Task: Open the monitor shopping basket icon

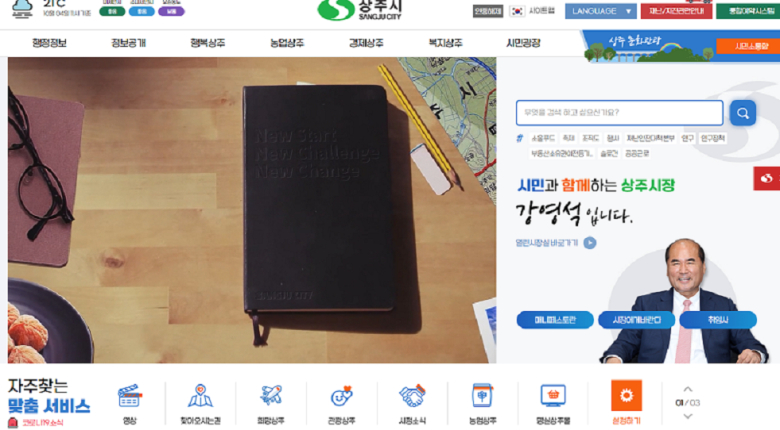Action: click(x=553, y=396)
